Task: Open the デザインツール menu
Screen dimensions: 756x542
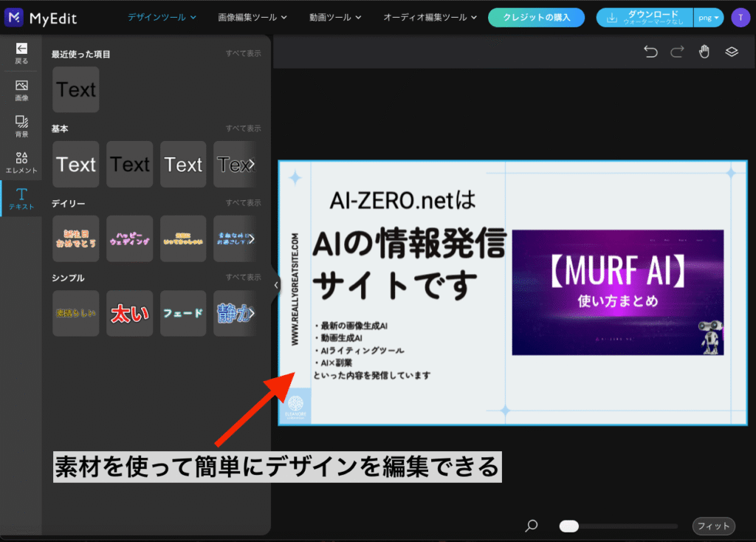Action: 162,18
